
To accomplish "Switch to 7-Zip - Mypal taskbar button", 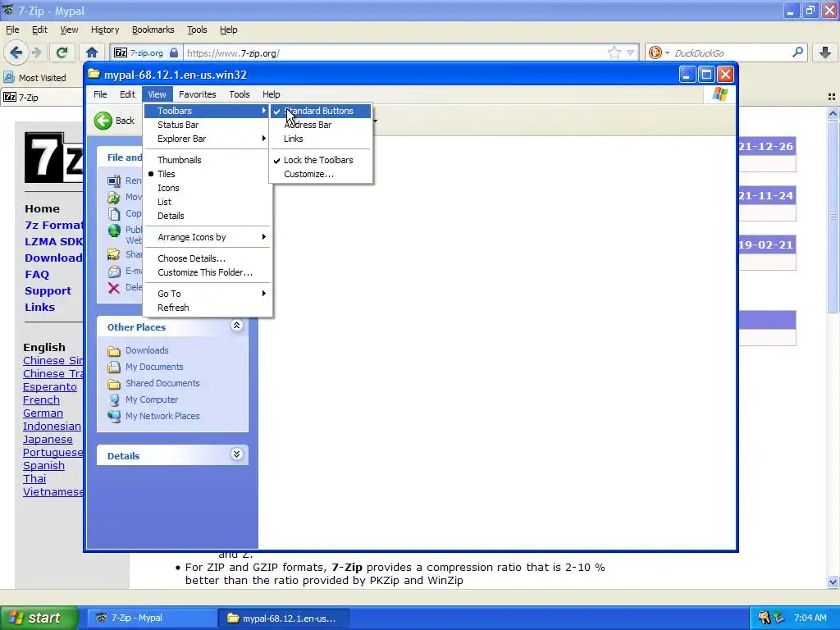I will coord(152,618).
